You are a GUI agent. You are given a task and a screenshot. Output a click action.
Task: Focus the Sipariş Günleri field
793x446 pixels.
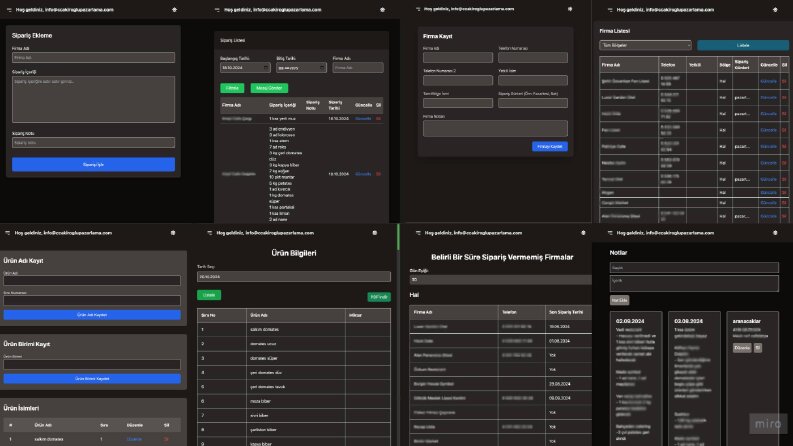533,103
